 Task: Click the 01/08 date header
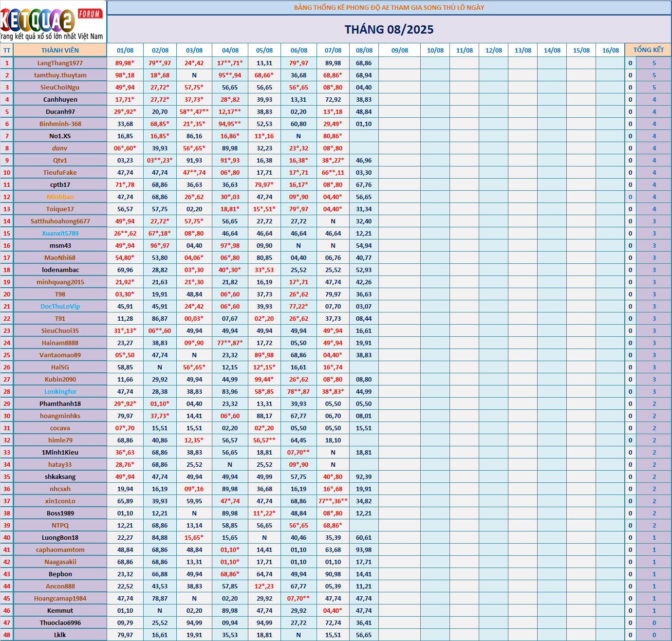pyautogui.click(x=125, y=50)
